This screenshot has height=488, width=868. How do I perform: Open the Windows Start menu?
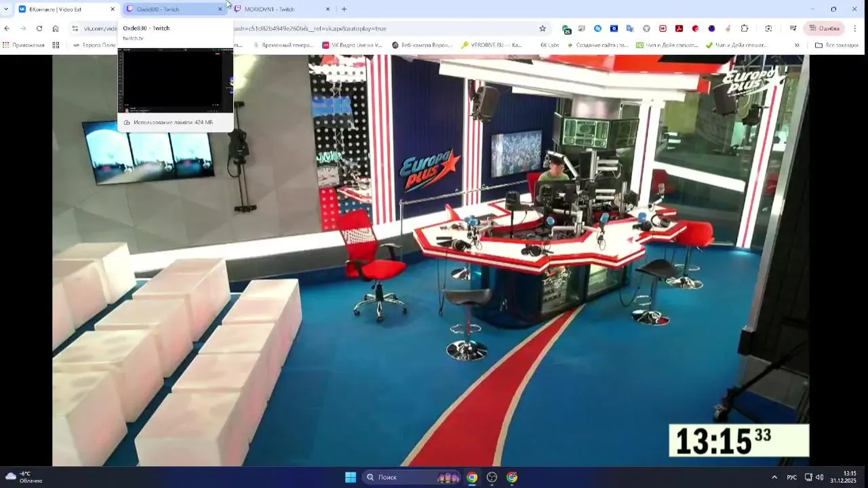coord(351,477)
